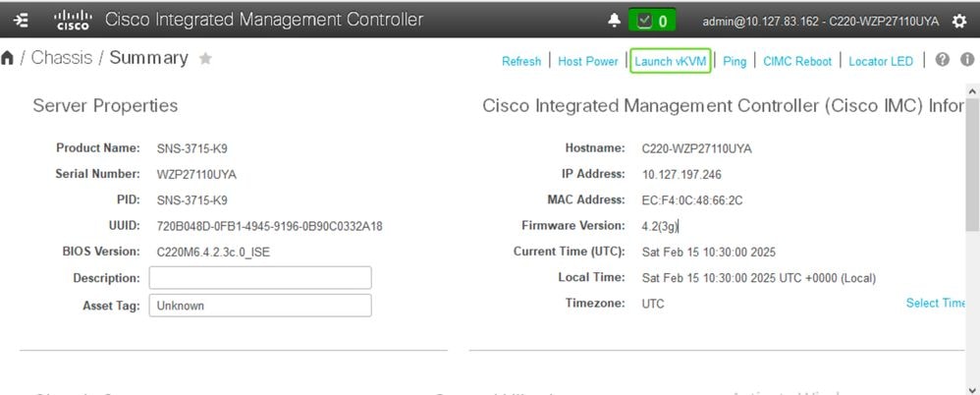This screenshot has width=980, height=395.
Task: Click Refresh link
Action: click(x=521, y=61)
